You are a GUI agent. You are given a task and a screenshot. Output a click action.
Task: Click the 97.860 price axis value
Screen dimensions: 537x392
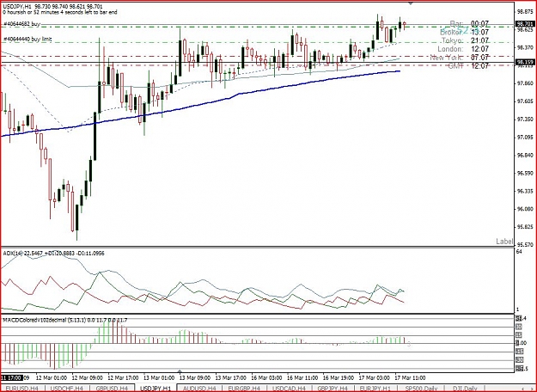pos(525,83)
